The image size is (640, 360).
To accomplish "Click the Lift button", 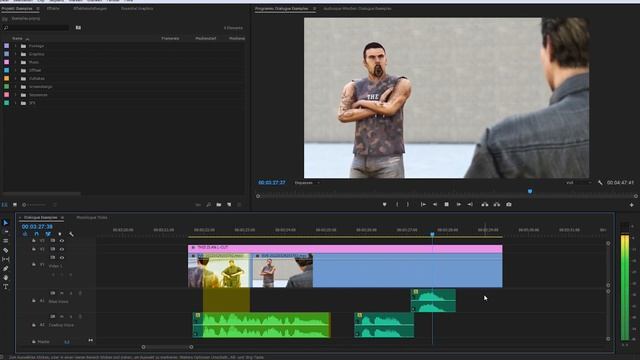I will click(x=484, y=204).
